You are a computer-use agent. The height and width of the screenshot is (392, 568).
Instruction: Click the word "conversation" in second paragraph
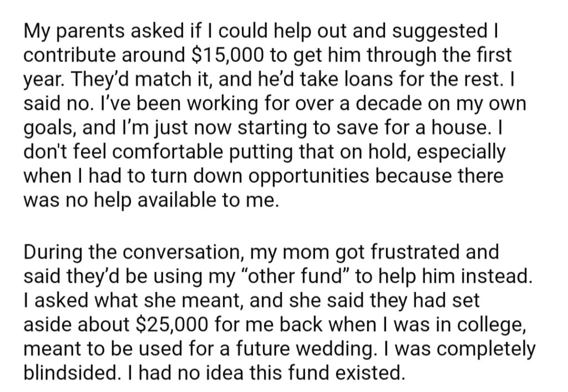click(182, 253)
